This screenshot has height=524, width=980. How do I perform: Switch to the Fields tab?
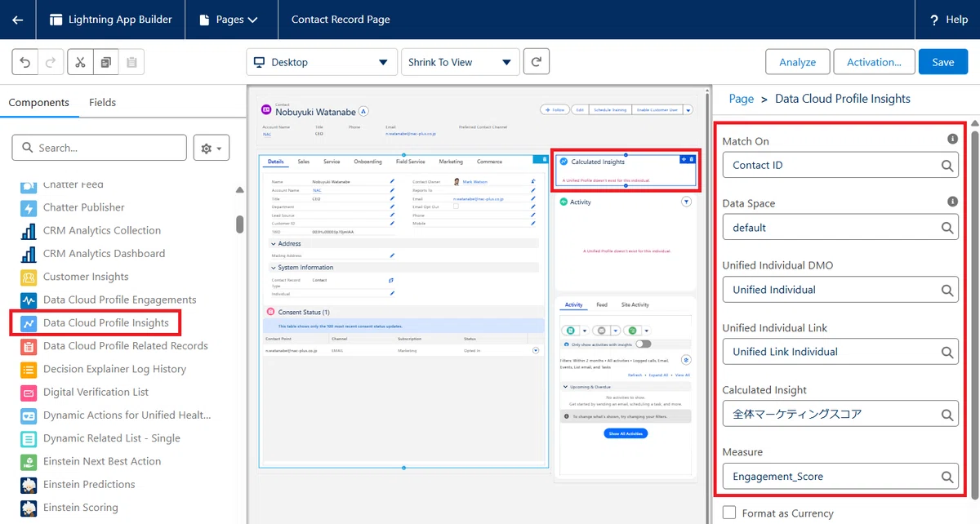pyautogui.click(x=103, y=102)
